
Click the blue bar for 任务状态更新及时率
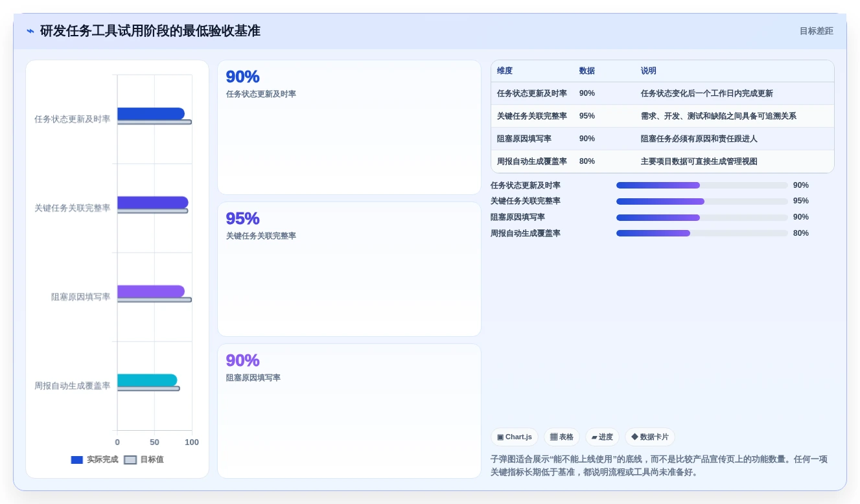151,113
